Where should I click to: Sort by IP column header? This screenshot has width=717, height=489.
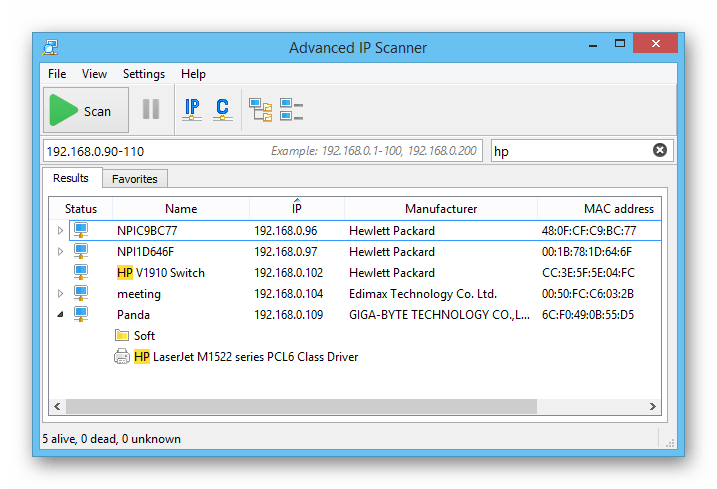coord(297,209)
